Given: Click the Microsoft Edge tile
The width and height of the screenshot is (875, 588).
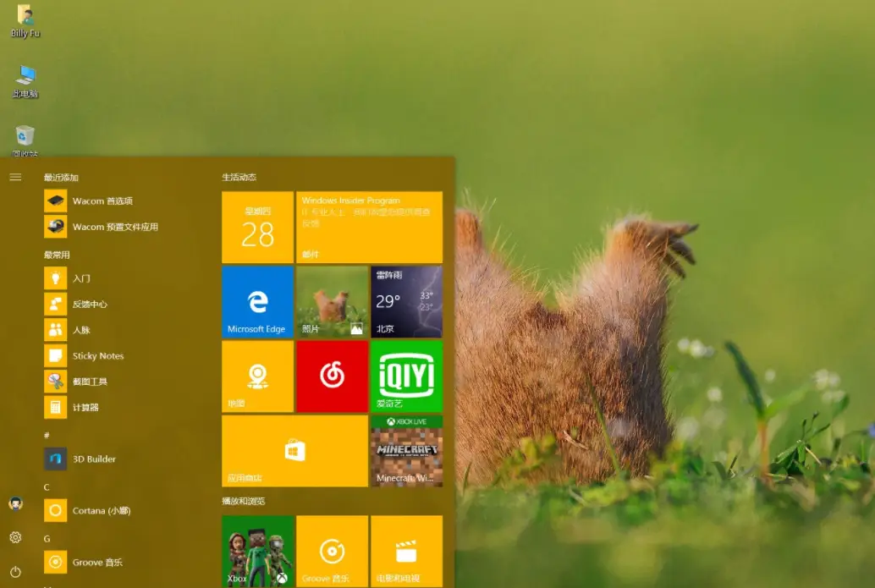Looking at the screenshot, I should tap(257, 302).
